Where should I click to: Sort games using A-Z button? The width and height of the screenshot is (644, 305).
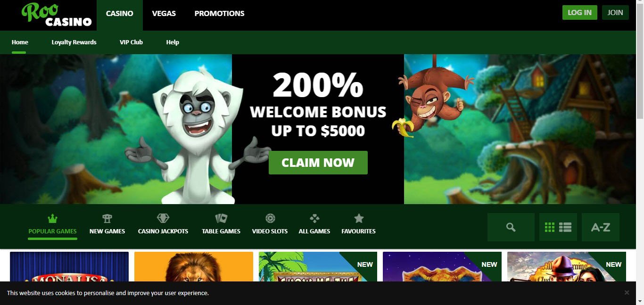coord(601,227)
